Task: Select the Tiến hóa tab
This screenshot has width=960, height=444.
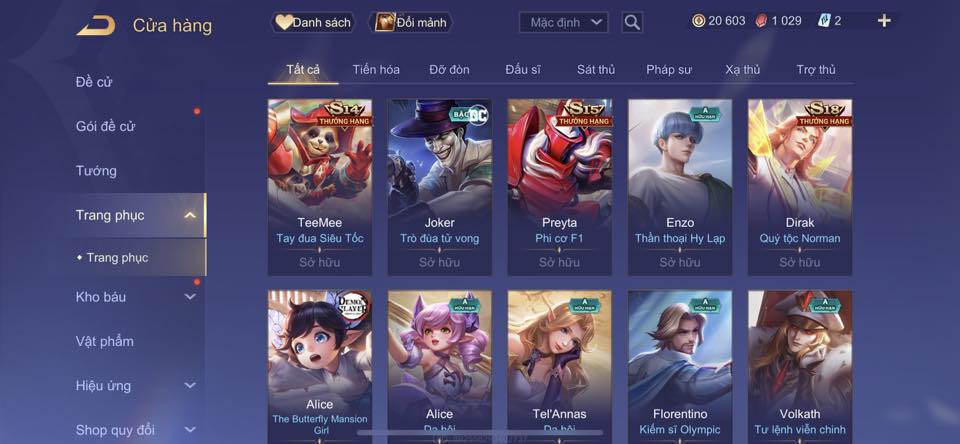Action: [x=376, y=70]
